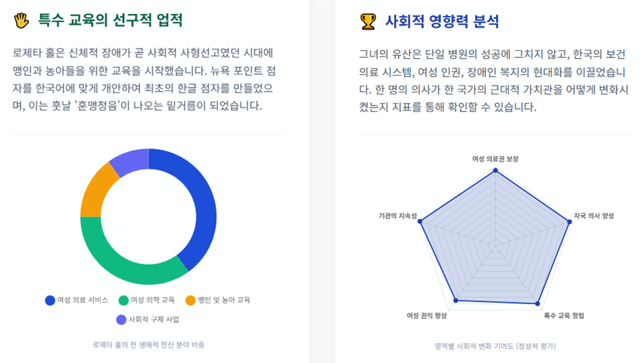Click the 로제타 홀의 전 생애적 헌신 분야 비중 caption
Viewport: 644px width, 363px height.
[149, 345]
